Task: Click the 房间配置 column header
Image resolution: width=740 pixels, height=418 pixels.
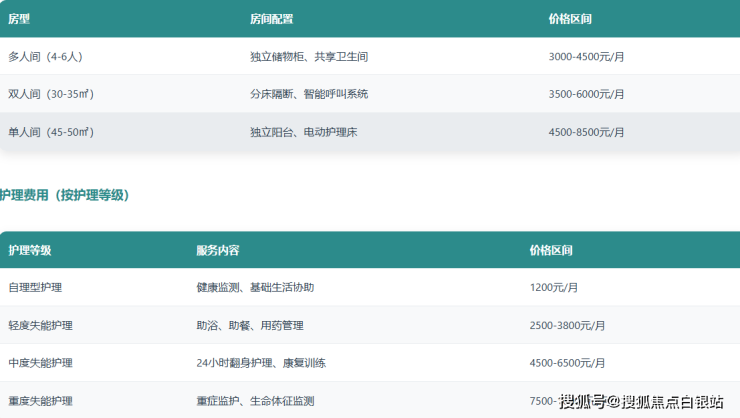Action: (270, 19)
